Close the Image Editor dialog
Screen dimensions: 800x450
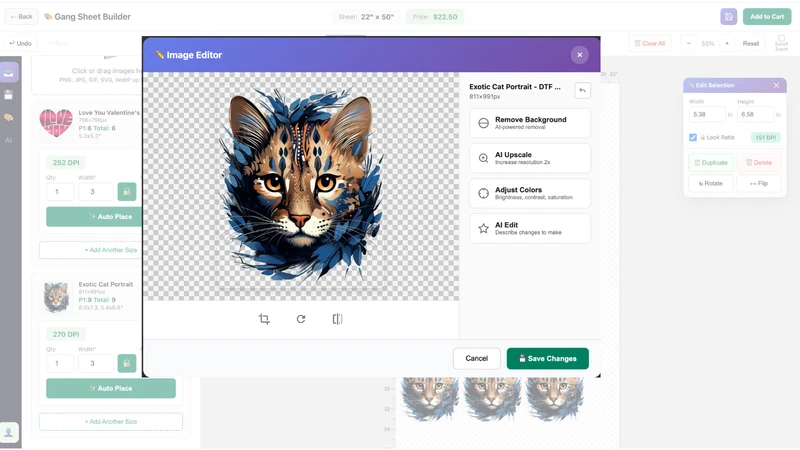click(x=580, y=55)
